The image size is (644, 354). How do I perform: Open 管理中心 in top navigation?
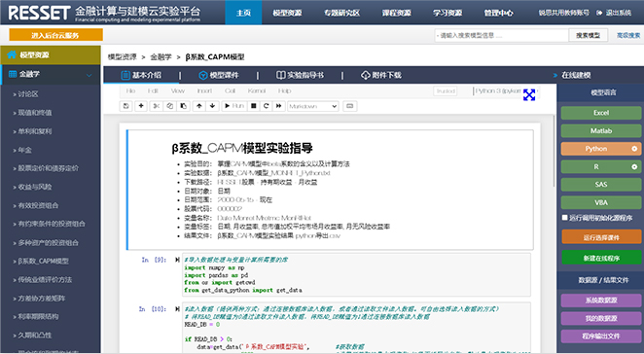point(498,13)
